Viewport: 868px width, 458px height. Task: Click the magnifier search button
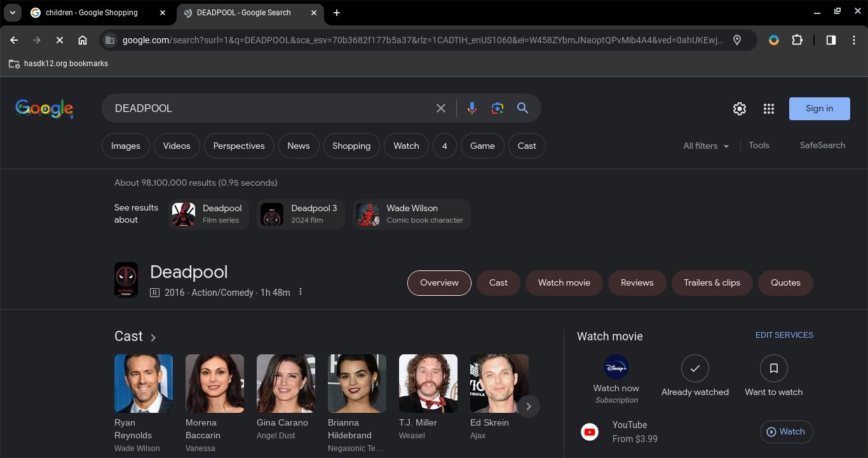click(522, 109)
